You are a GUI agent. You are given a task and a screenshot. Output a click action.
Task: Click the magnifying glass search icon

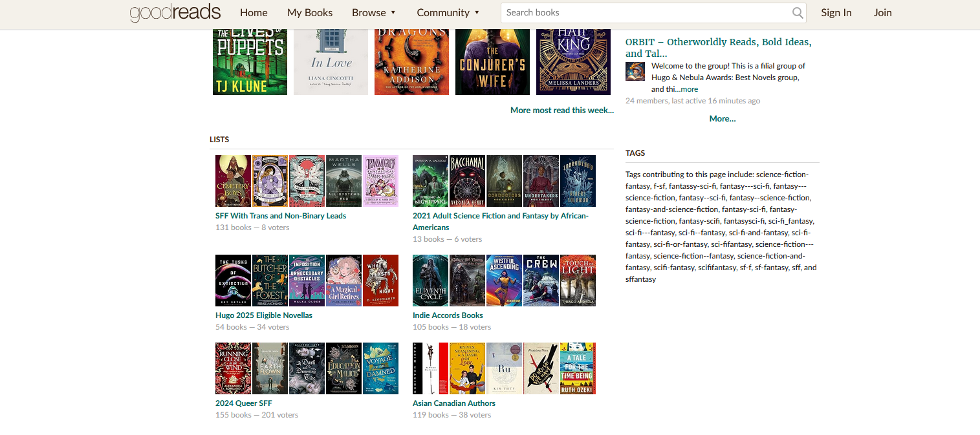pos(798,12)
